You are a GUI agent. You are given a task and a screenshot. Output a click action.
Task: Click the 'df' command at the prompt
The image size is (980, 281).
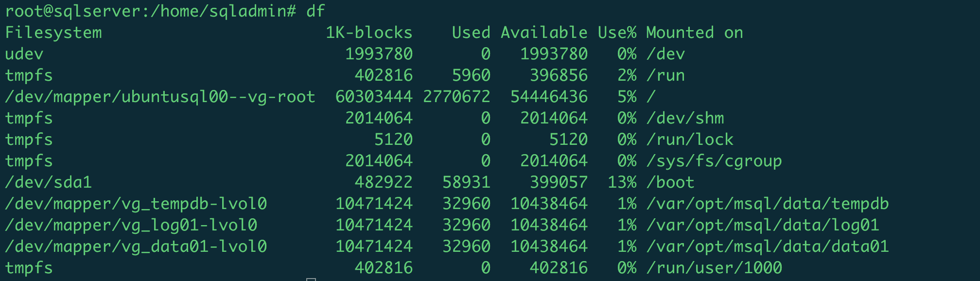[315, 11]
